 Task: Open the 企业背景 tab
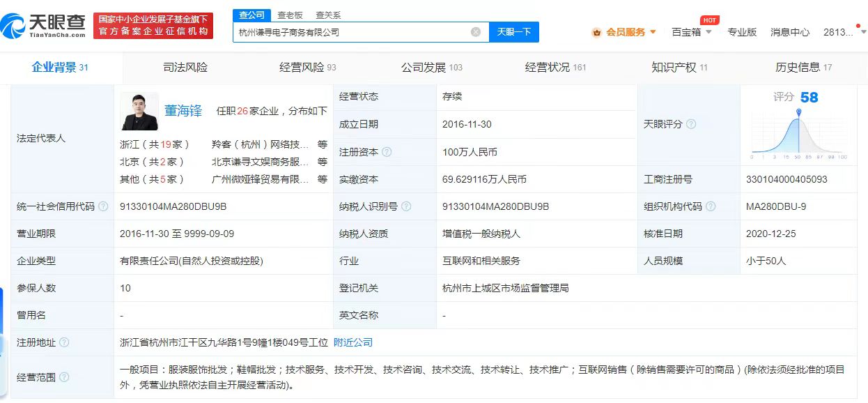point(60,68)
